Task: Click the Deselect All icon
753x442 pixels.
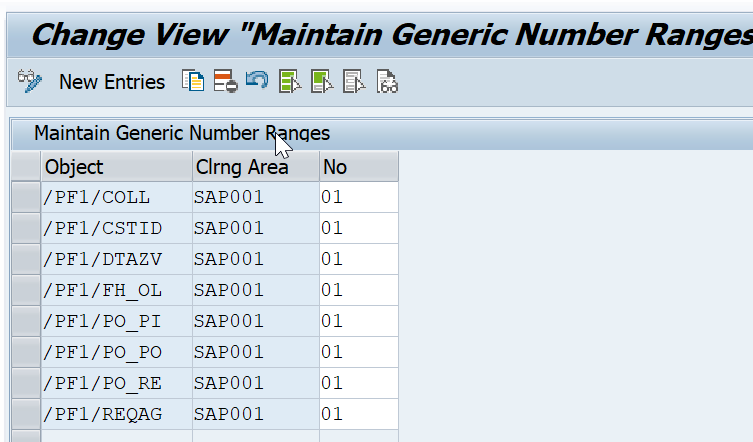Action: (354, 81)
